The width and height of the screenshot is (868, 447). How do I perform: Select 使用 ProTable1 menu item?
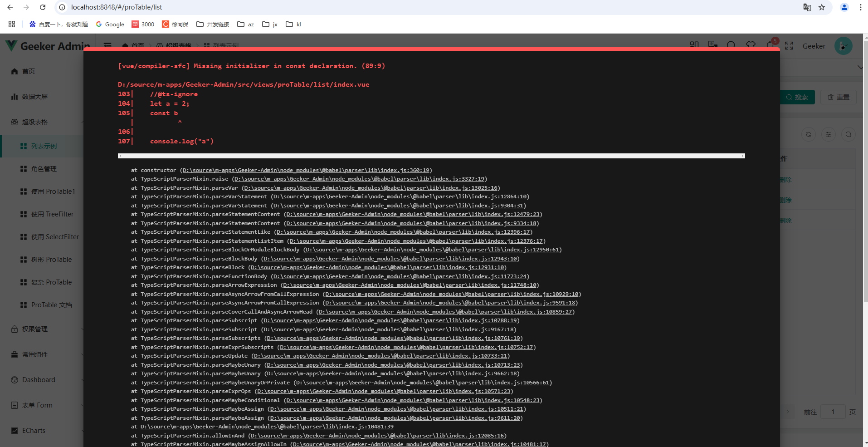(x=42, y=192)
